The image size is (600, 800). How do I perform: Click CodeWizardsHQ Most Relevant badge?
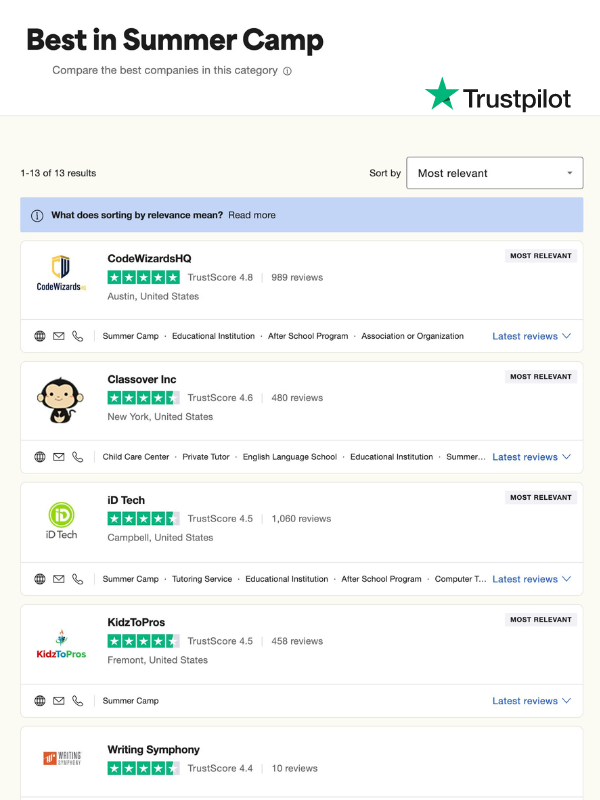point(541,256)
